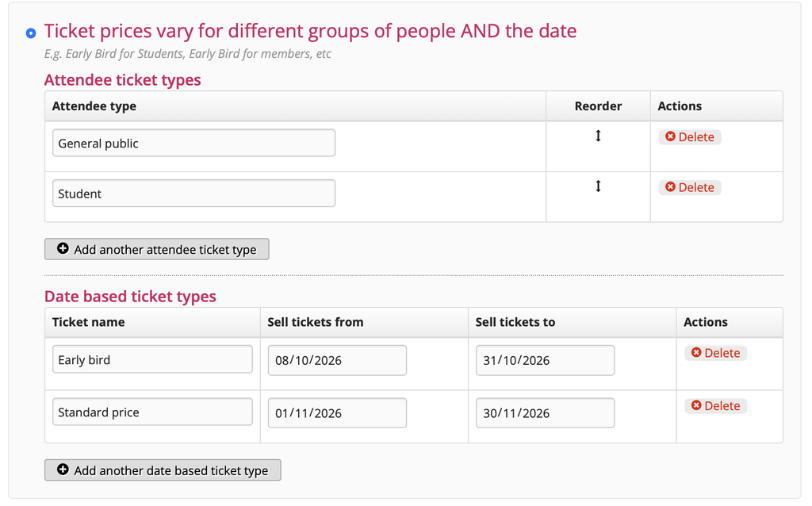Open the Standard price sell-from date 01/11/2026
The height and width of the screenshot is (506, 812).
pyautogui.click(x=337, y=412)
